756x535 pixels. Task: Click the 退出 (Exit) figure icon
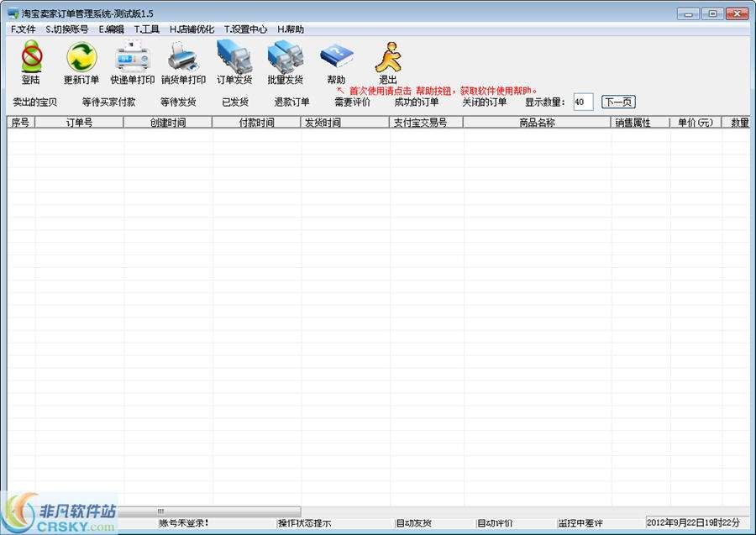click(387, 63)
